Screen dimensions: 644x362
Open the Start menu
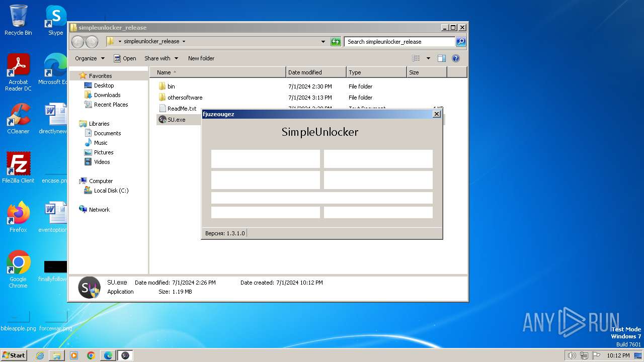14,355
